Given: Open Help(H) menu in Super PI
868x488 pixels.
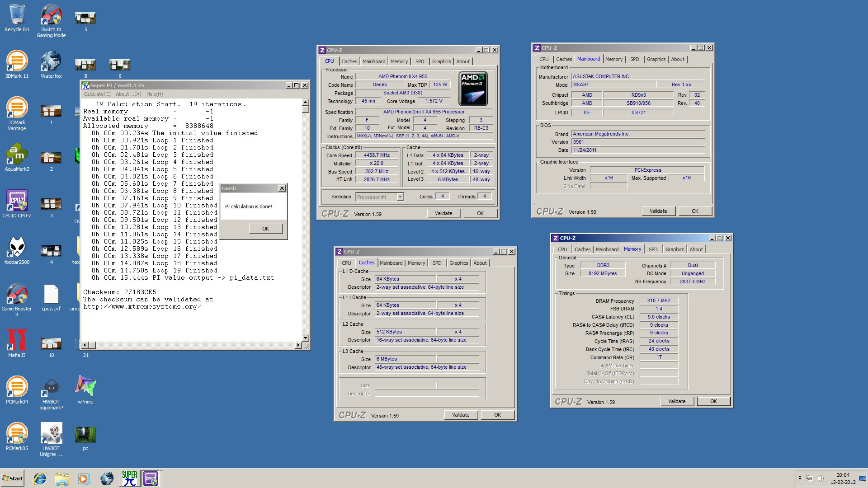Looking at the screenshot, I should click(x=155, y=94).
